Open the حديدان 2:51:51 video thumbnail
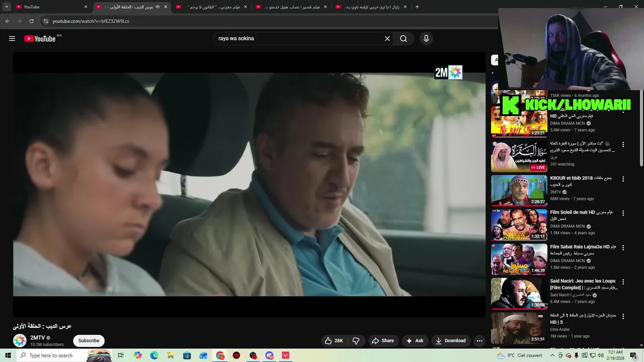The width and height of the screenshot is (644, 362). 519,328
